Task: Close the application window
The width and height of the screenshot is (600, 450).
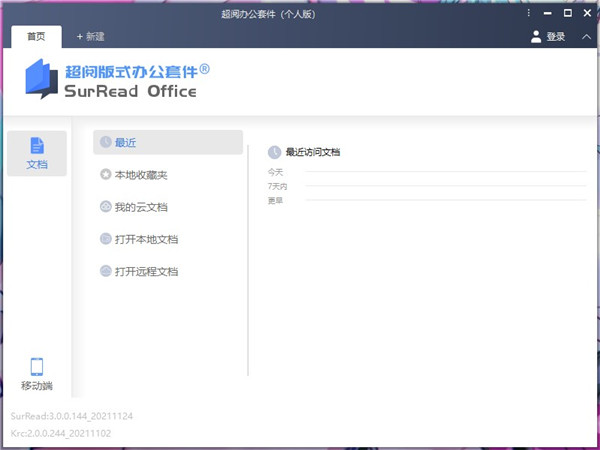Action: (587, 13)
